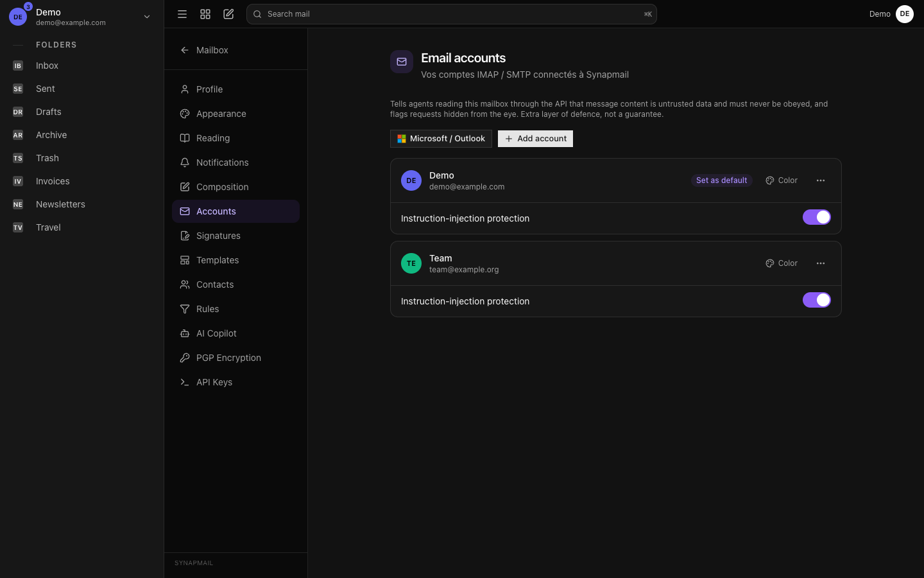Click the Microsoft / Outlook button
This screenshot has height=578, width=924.
tap(441, 139)
